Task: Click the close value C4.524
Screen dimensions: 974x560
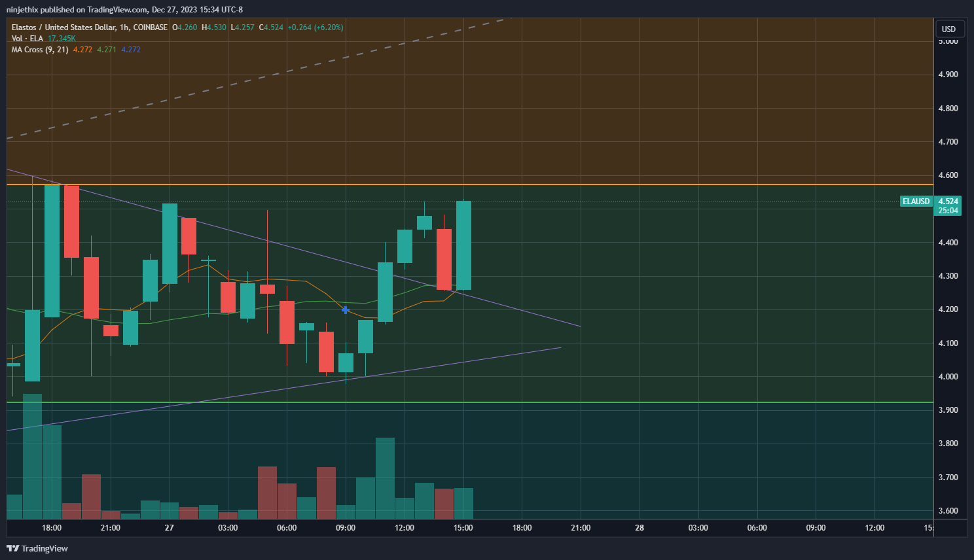Action: point(271,27)
